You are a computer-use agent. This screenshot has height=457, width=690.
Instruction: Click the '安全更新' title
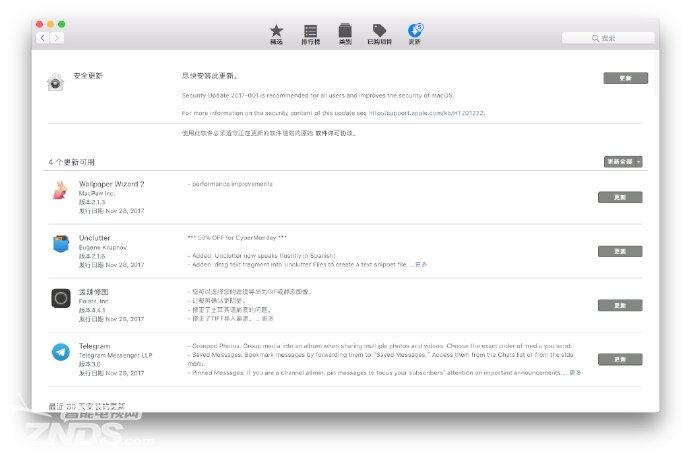point(88,76)
